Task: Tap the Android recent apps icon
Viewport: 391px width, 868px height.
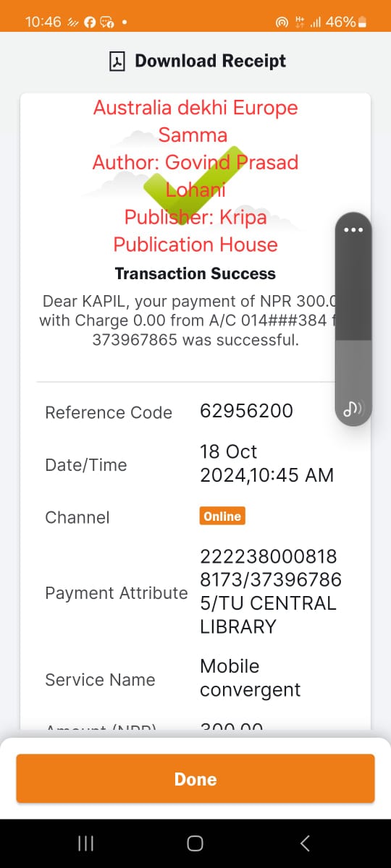Action: tap(85, 843)
